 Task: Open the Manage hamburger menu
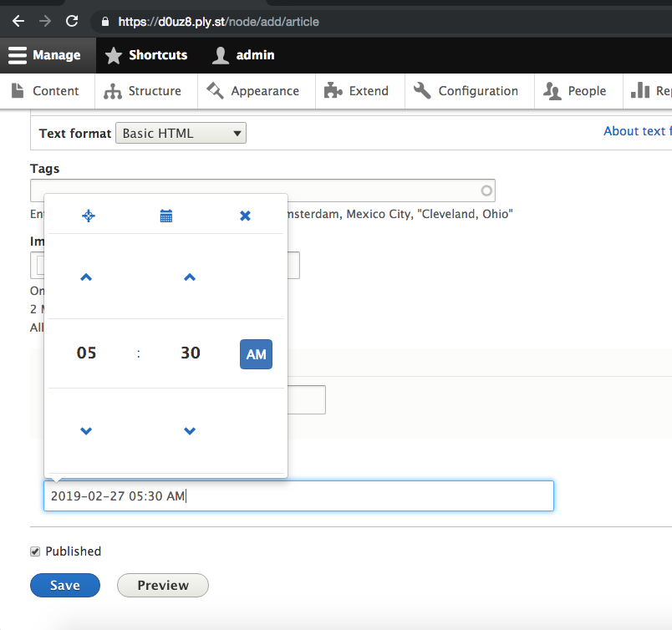45,55
